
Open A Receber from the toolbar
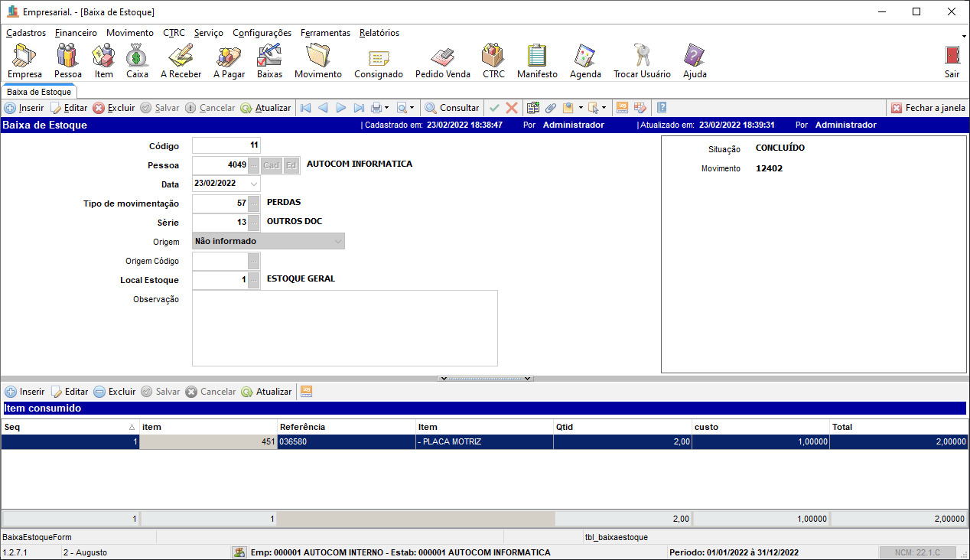[181, 60]
